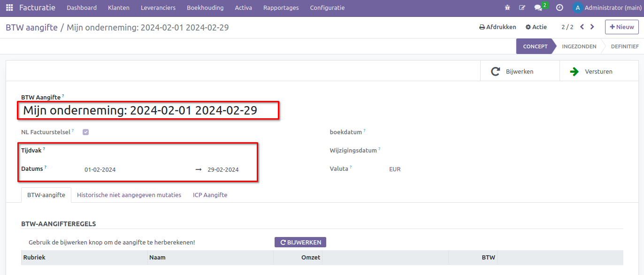Click the BTW aangifte breadcrumb link

coord(31,28)
